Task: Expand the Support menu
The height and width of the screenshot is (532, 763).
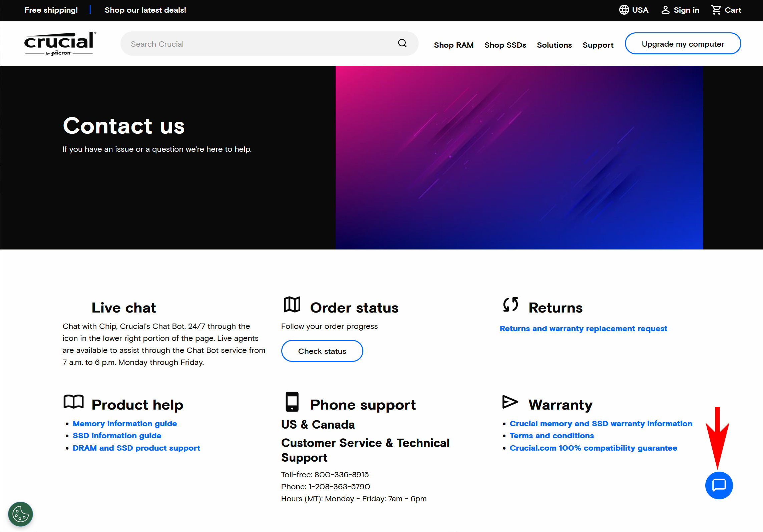Action: (598, 45)
